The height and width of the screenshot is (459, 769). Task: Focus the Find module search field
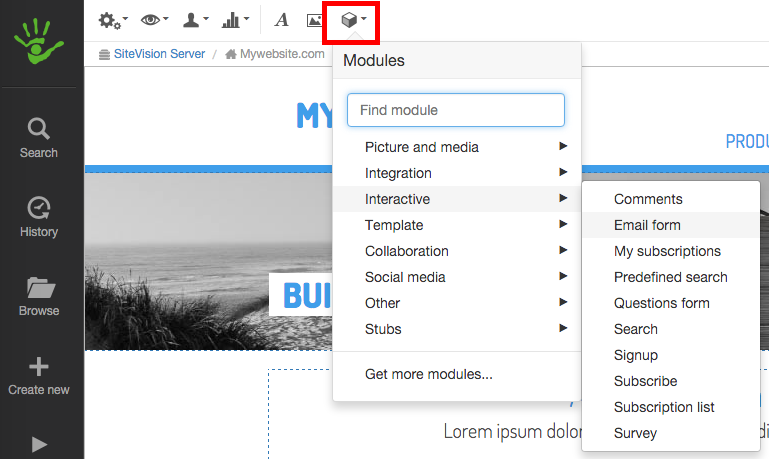(456, 110)
